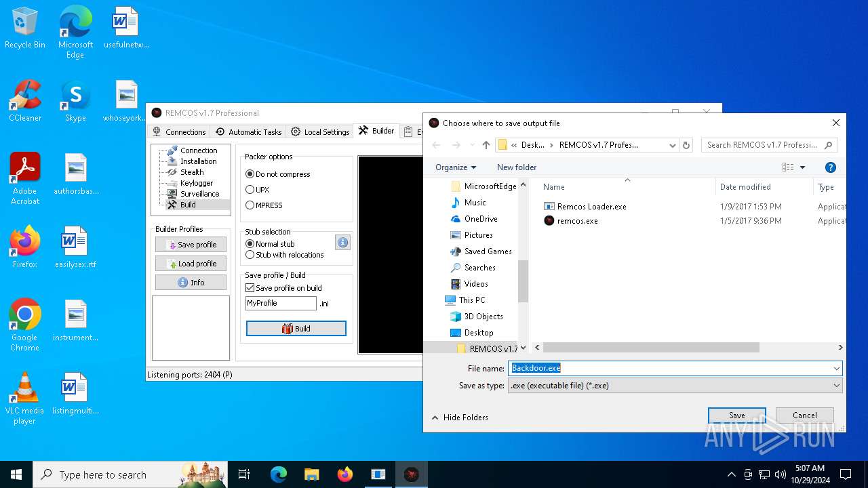The image size is (868, 488).
Task: Open the Connections tab in REMCOS
Action: coord(179,131)
